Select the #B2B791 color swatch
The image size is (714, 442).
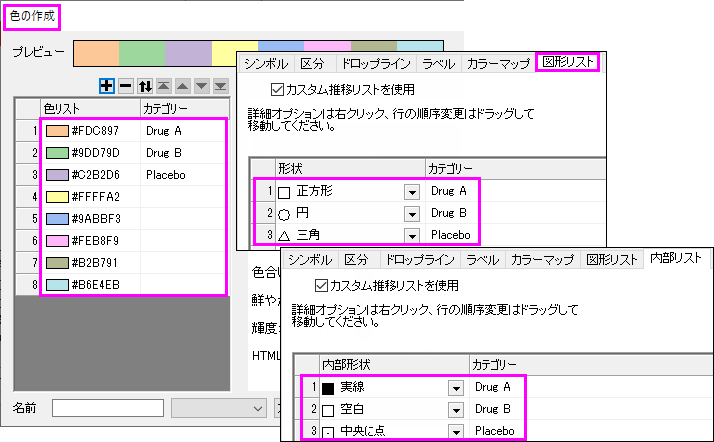(57, 263)
